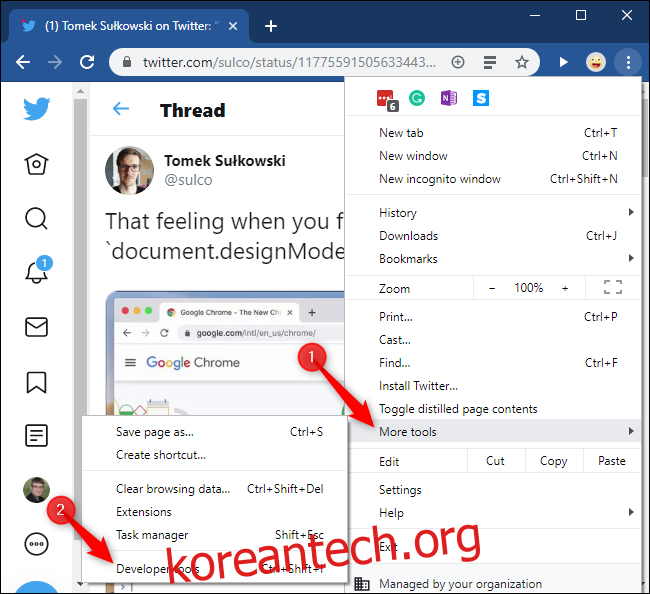Click the install plus icon in address bar
Image resolution: width=650 pixels, height=594 pixels.
coord(458,62)
